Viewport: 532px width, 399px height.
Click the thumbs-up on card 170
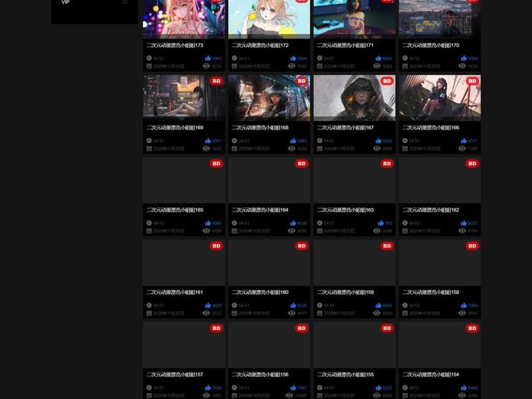[464, 58]
